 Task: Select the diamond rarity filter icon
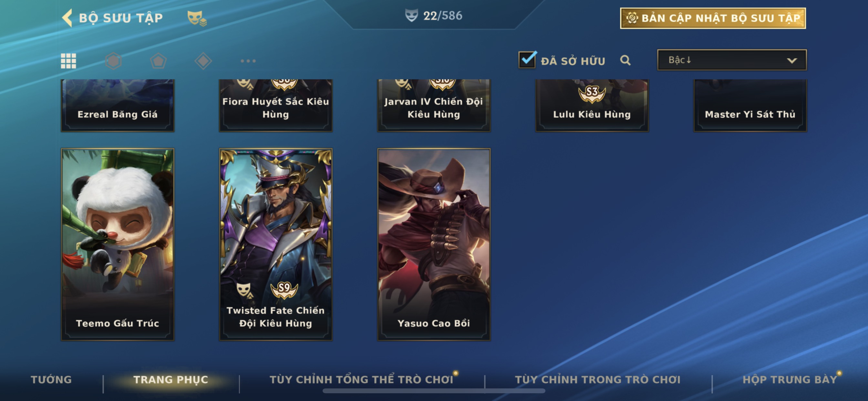pyautogui.click(x=203, y=61)
